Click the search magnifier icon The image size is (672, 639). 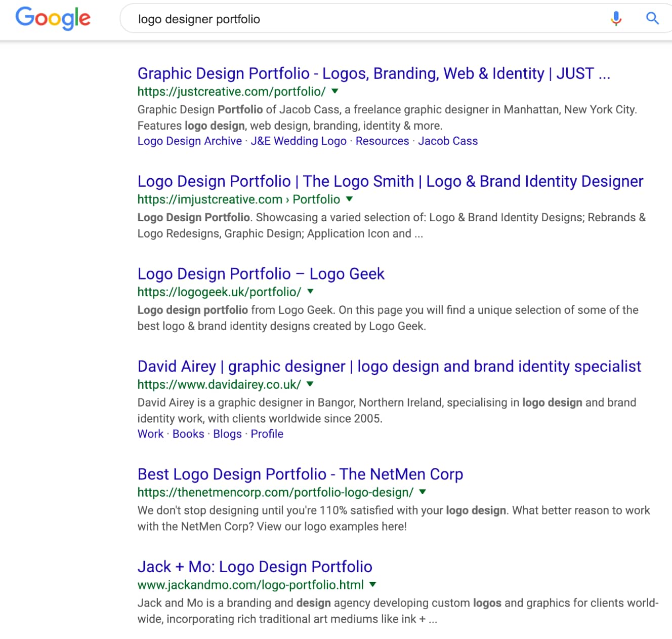tap(652, 18)
